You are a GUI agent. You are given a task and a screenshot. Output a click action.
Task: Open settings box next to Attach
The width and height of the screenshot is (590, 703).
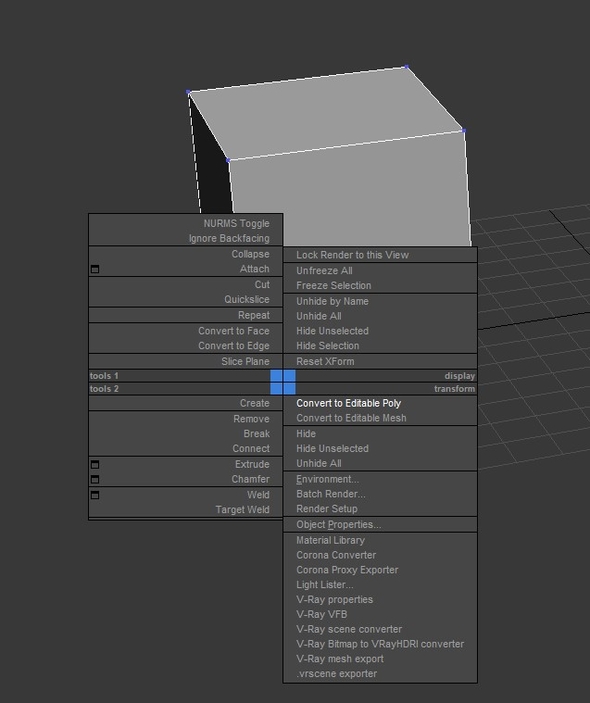coord(95,269)
